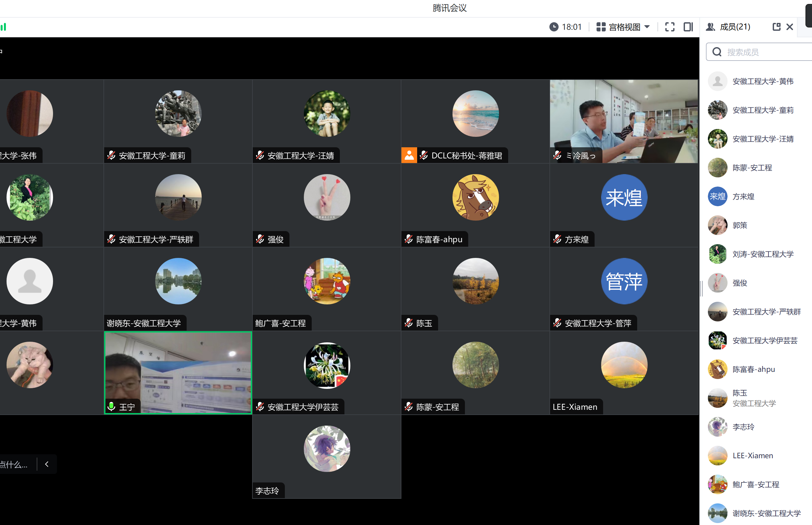Click the muted mic icon on 方来煌's tile
Image resolution: width=812 pixels, height=525 pixels.
pyautogui.click(x=557, y=239)
